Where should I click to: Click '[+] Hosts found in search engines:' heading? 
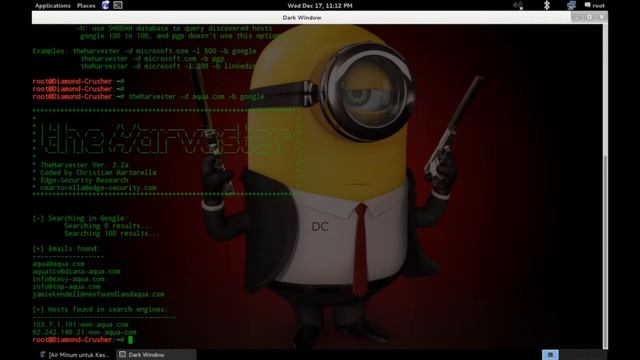[x=100, y=309]
